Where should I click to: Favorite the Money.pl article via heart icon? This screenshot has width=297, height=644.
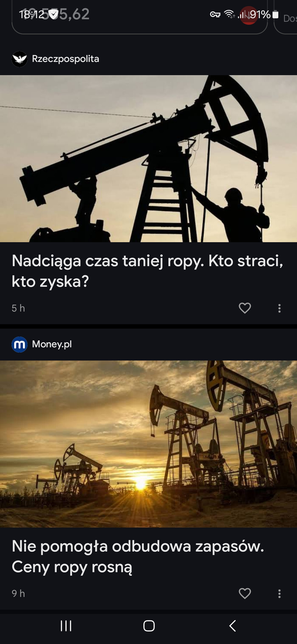pos(245,593)
